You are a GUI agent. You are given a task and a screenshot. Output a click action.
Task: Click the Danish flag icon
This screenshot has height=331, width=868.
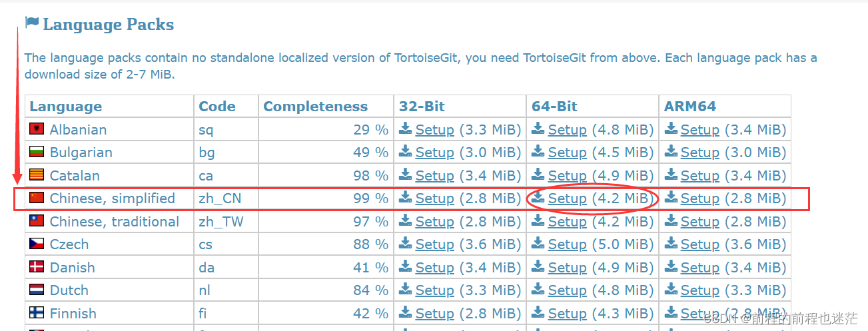[37, 267]
